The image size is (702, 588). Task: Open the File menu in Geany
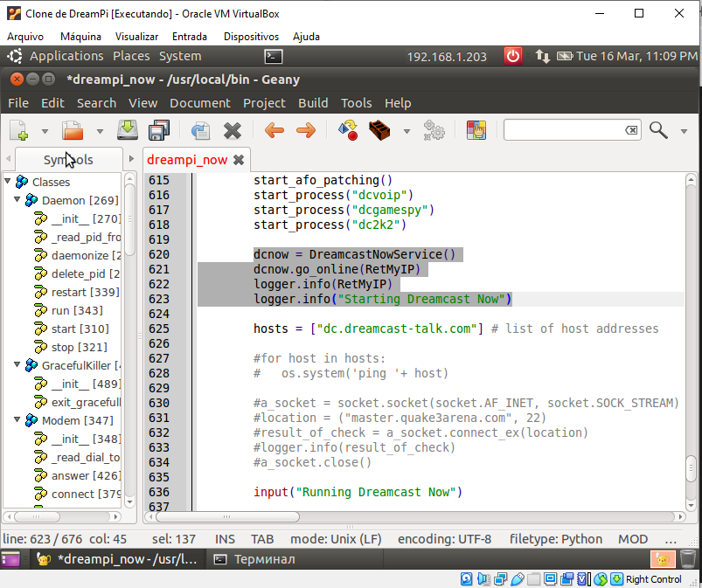point(18,103)
